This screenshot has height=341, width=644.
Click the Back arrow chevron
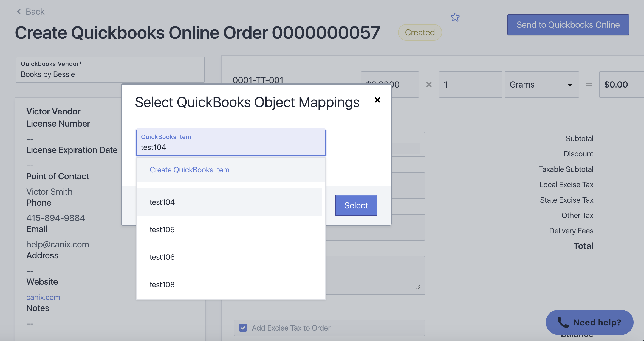coord(19,12)
